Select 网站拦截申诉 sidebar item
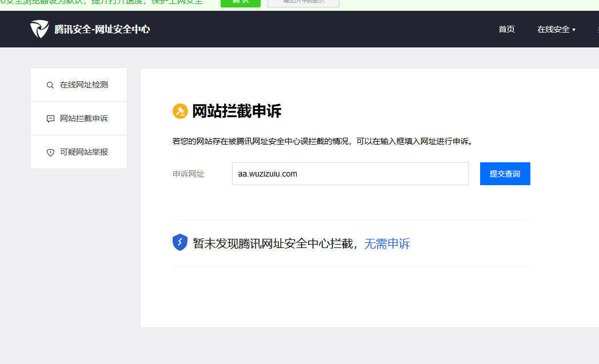This screenshot has height=364, width=599. (x=79, y=118)
